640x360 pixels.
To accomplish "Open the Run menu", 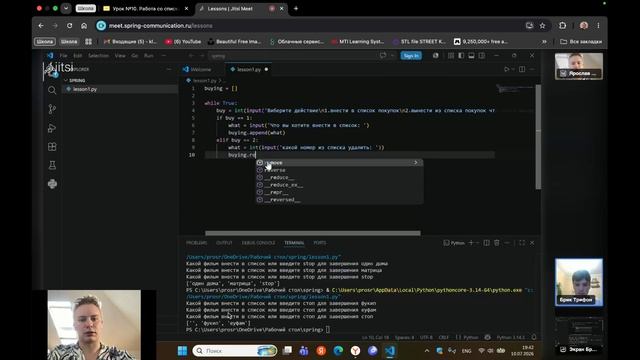I will pos(149,56).
